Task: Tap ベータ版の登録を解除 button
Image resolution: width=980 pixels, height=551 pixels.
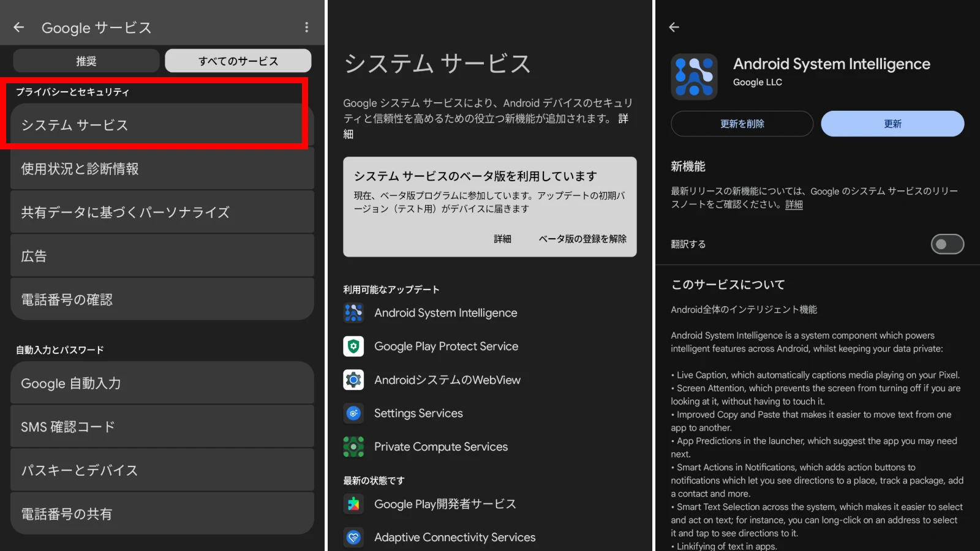Action: [x=582, y=239]
